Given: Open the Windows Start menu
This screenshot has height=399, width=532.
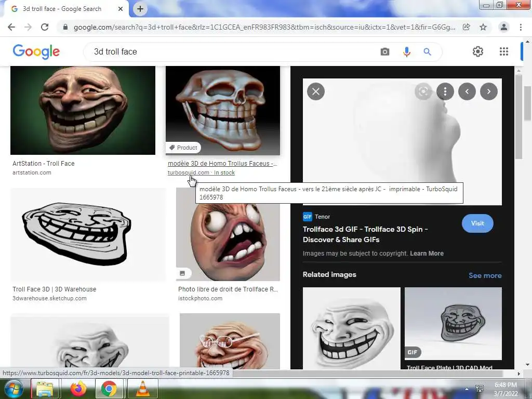Looking at the screenshot, I should tap(13, 389).
